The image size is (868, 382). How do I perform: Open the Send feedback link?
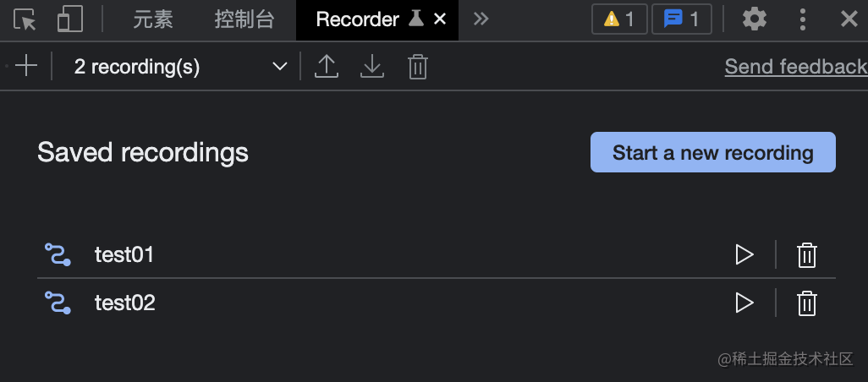tap(796, 67)
